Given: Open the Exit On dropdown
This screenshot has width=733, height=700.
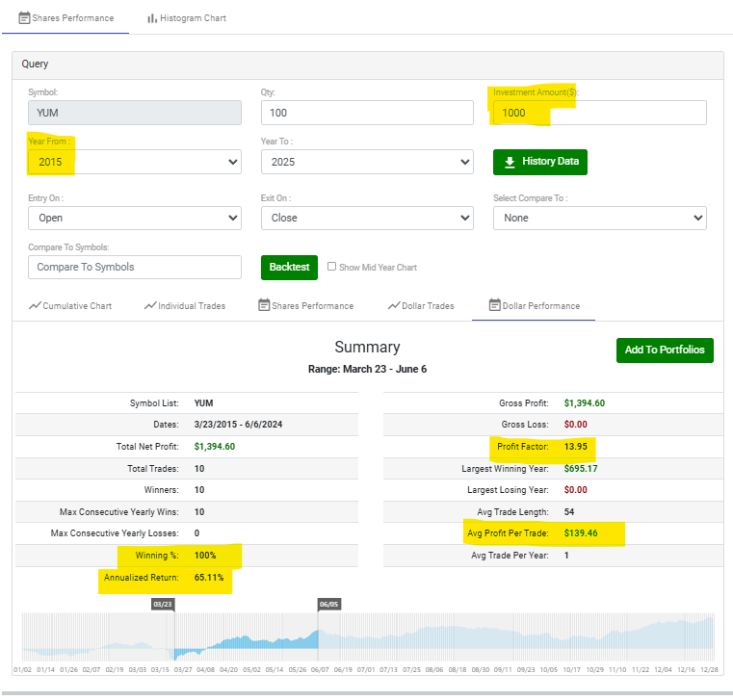Looking at the screenshot, I should (367, 218).
